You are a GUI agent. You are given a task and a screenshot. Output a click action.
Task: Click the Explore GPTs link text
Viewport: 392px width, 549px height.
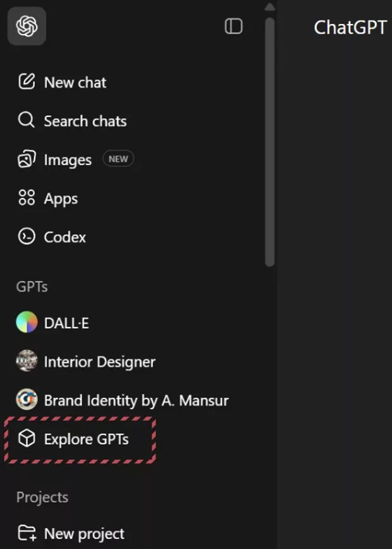tap(86, 439)
